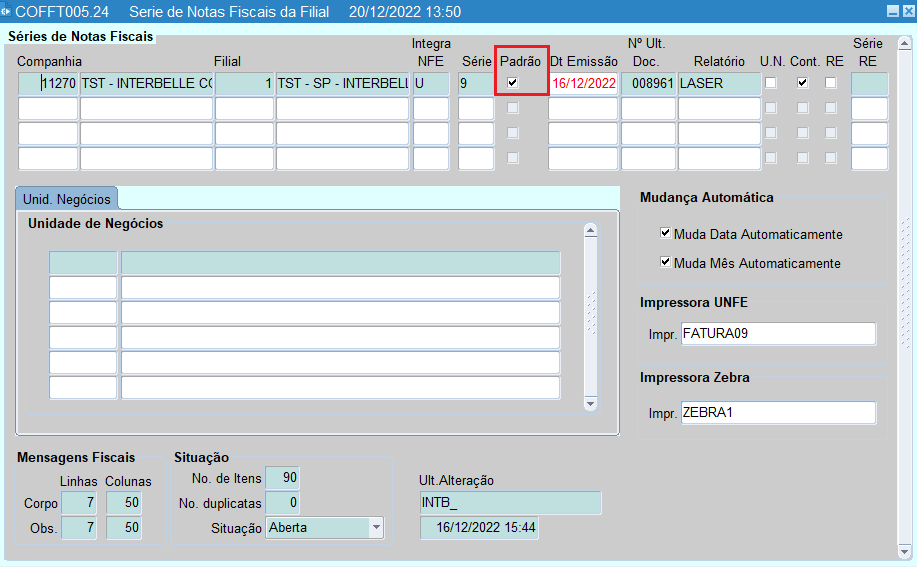Viewport: 917px width, 569px height.
Task: Click the Série field with value 9
Action: click(x=476, y=84)
